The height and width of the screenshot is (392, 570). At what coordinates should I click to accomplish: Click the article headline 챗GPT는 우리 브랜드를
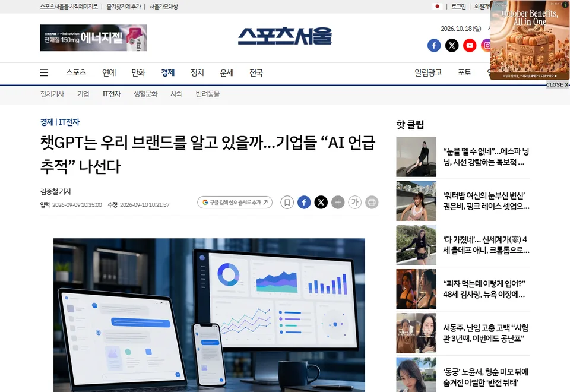[208, 154]
